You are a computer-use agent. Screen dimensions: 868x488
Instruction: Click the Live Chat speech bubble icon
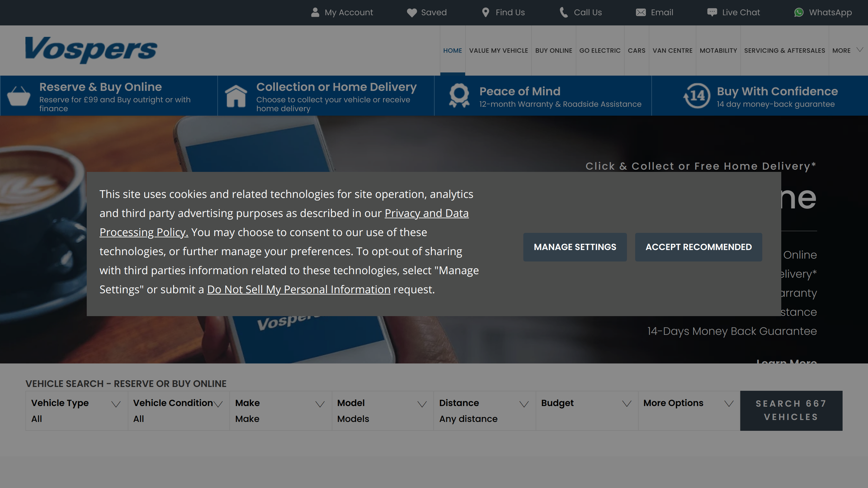click(712, 12)
